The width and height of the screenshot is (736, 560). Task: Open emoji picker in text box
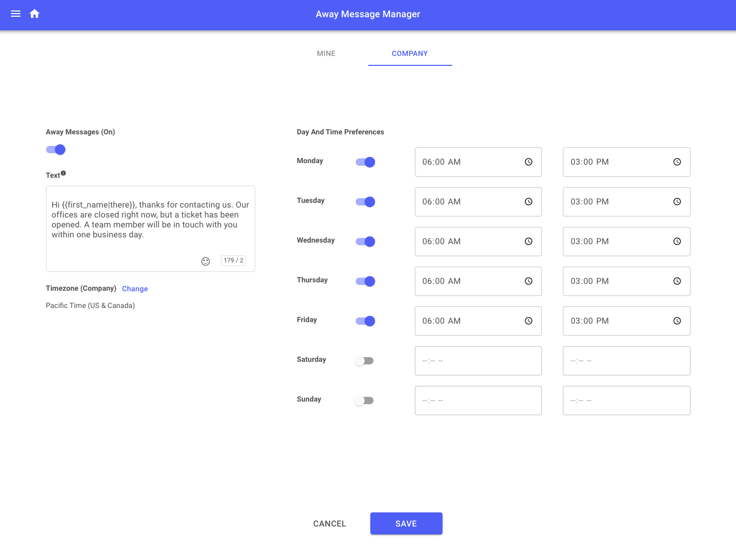tap(206, 261)
